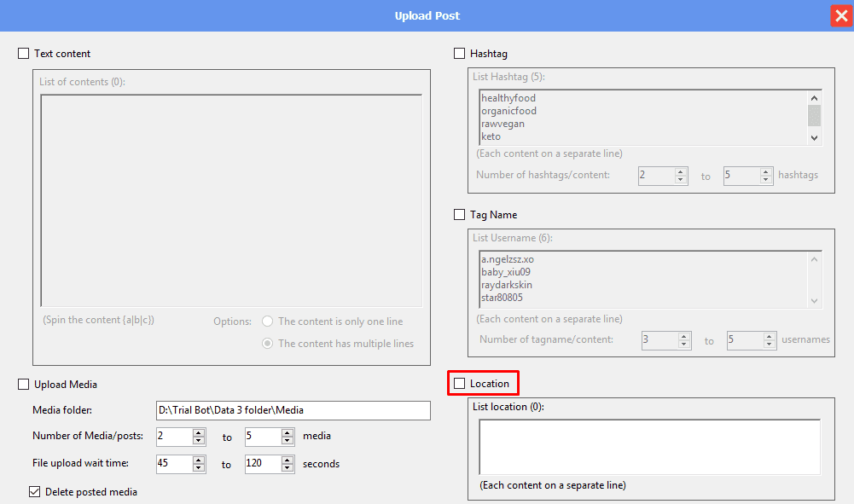Uncheck Delete posted media

(x=35, y=491)
